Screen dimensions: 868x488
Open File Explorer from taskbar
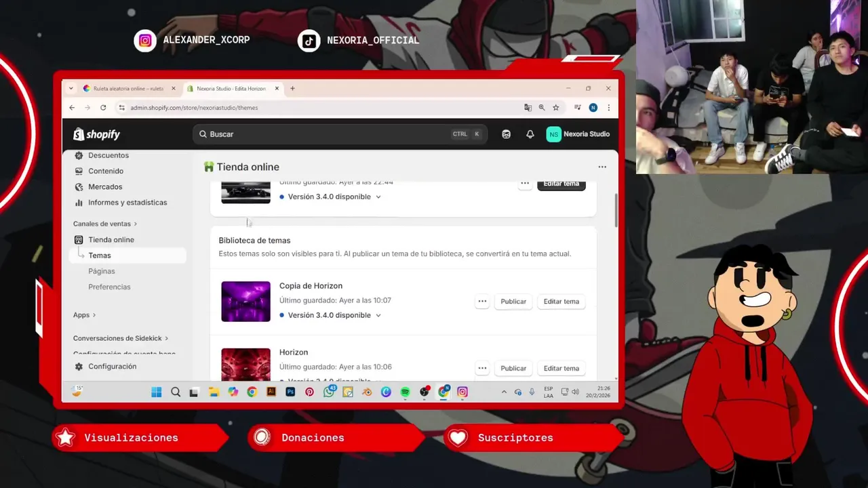(214, 392)
